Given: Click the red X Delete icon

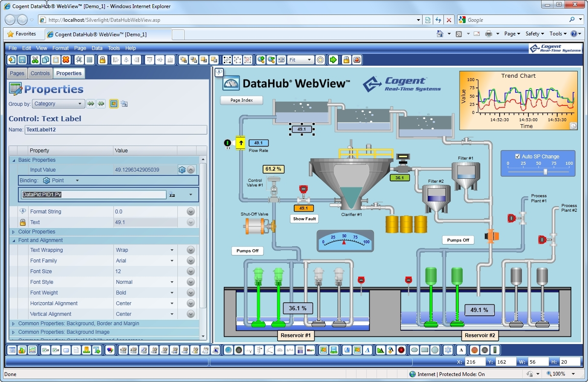Looking at the screenshot, I should point(66,60).
